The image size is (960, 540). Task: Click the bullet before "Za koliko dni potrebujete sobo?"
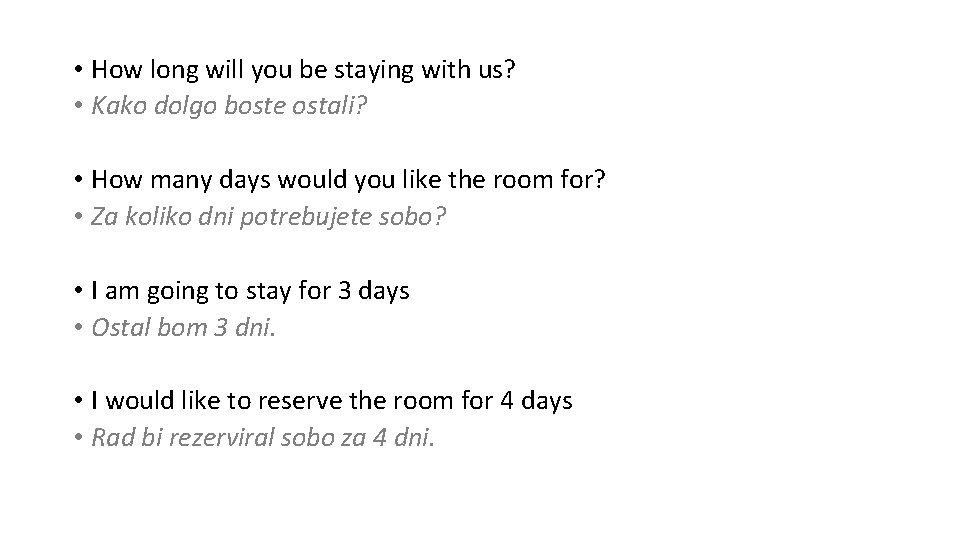point(77,217)
